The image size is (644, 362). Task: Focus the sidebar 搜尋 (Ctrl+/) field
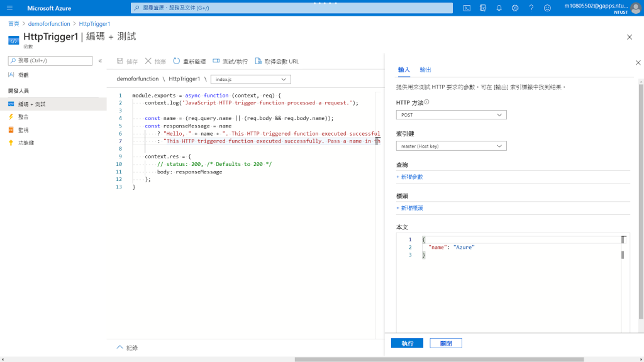click(x=50, y=61)
